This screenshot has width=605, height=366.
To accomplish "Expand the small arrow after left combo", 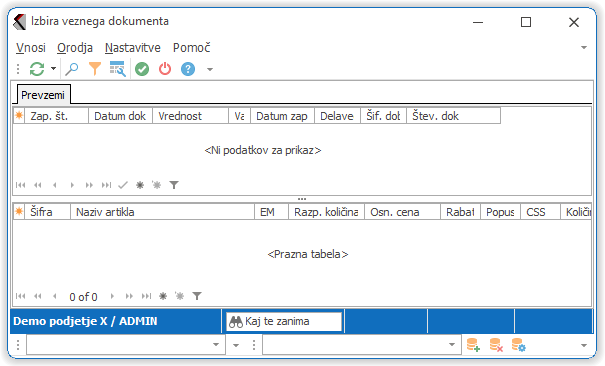I will 236,345.
